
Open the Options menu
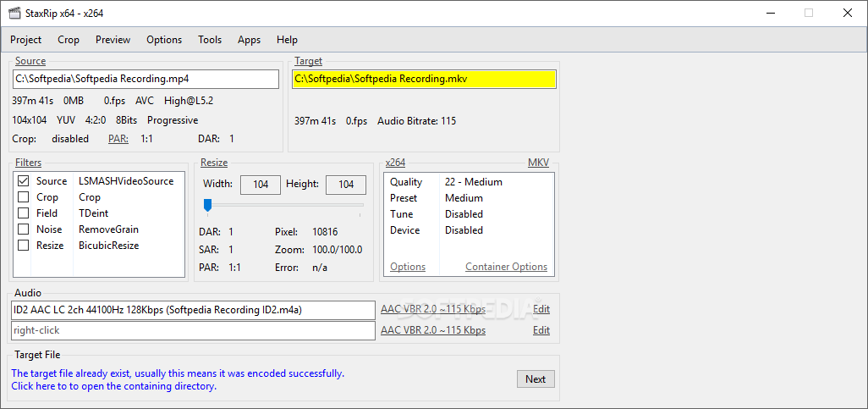164,40
